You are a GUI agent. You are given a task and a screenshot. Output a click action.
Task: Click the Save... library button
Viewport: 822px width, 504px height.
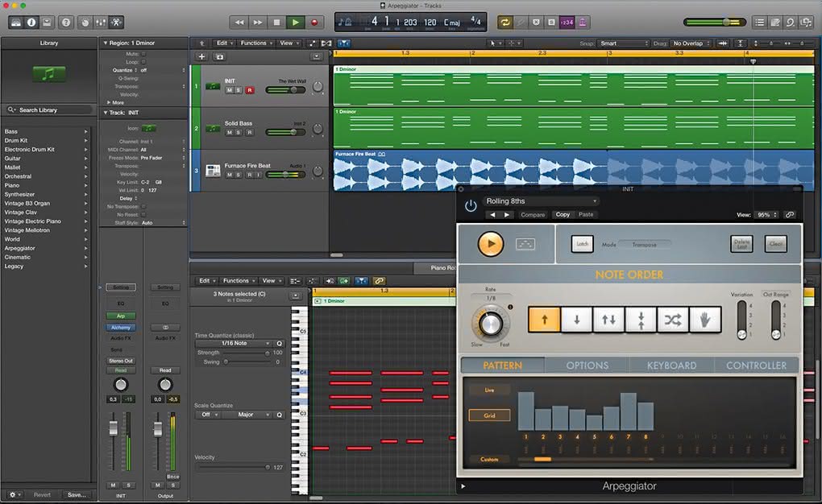point(77,494)
